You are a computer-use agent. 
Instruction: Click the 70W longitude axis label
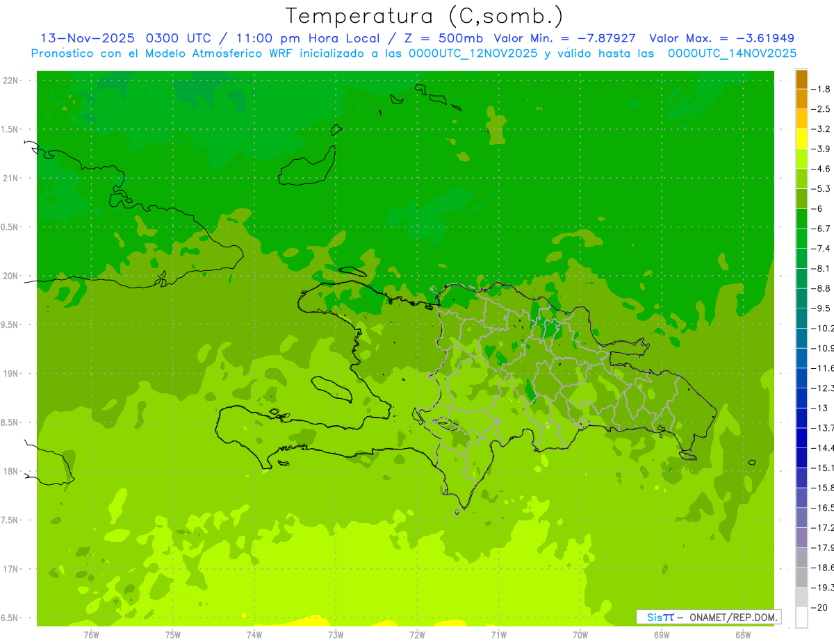(x=580, y=635)
